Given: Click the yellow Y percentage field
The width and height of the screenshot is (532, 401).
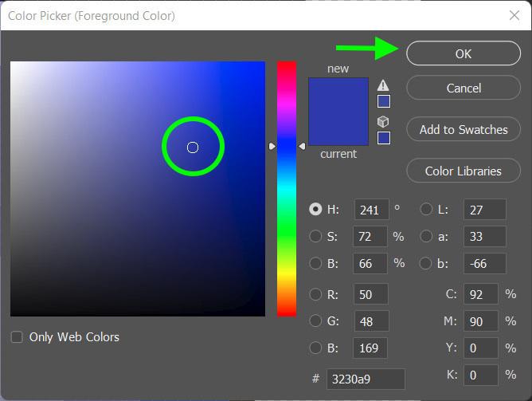Looking at the screenshot, I should (481, 348).
